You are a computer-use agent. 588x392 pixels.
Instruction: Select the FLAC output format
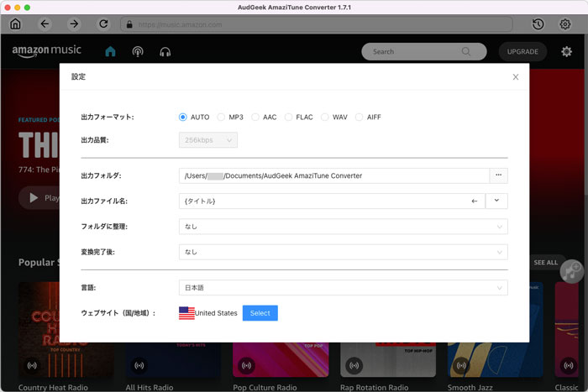pos(288,118)
